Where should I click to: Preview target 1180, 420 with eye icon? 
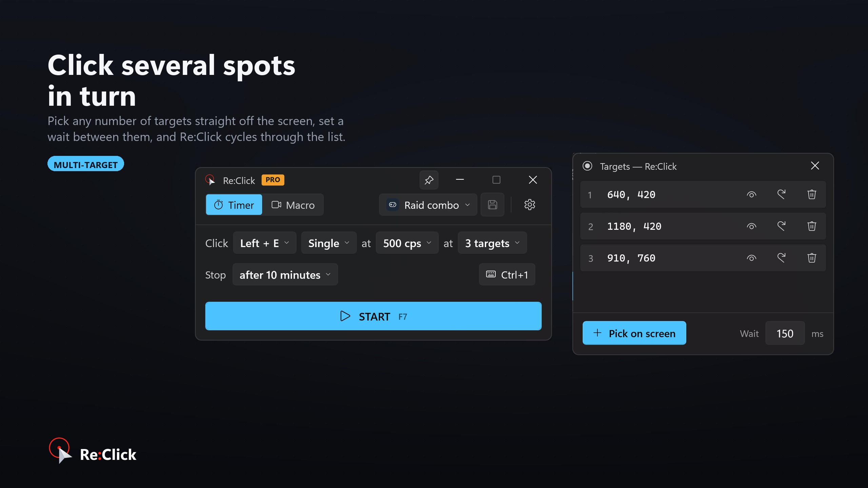751,226
